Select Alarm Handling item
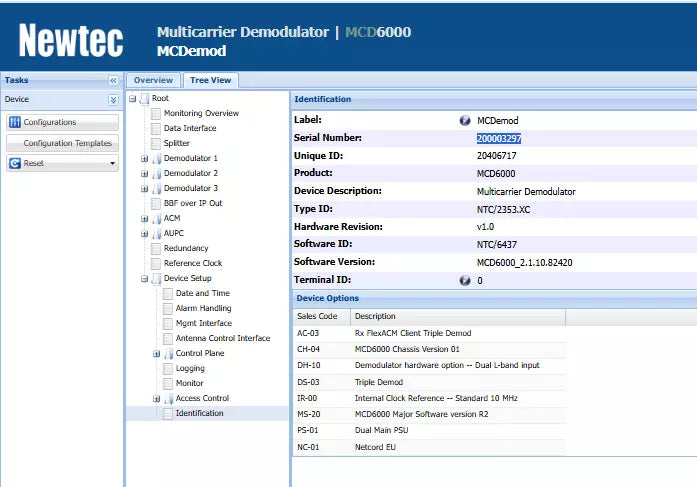 203,308
